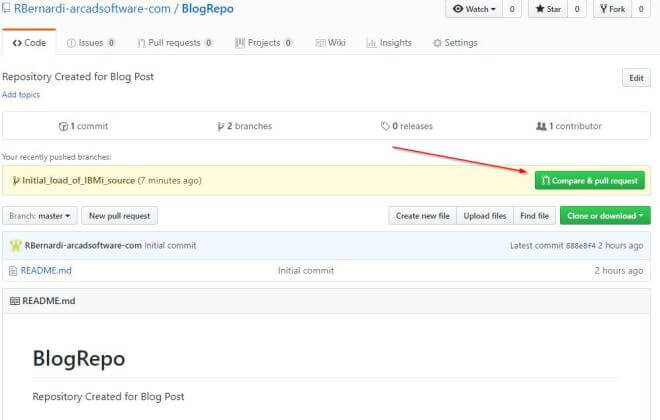This screenshot has height=420, width=660.
Task: Open the 0 releases page
Action: point(407,126)
